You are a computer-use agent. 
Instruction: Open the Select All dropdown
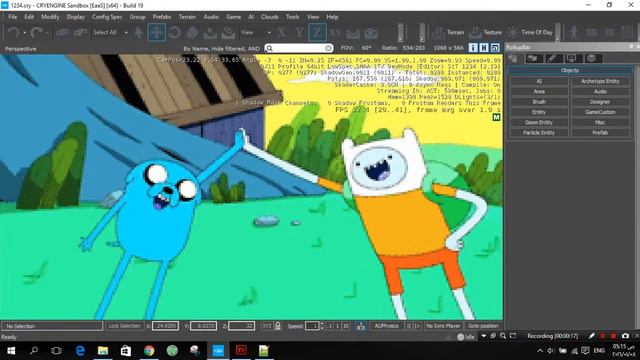pyautogui.click(x=110, y=32)
